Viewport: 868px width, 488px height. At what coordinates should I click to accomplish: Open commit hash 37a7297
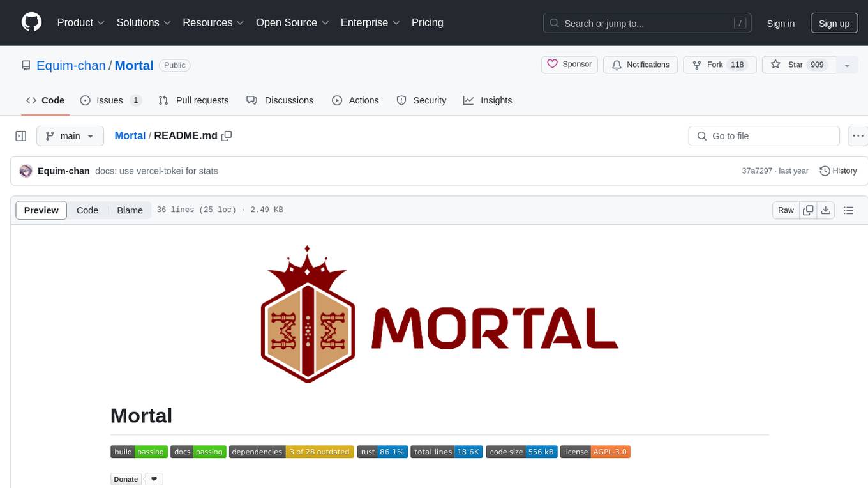click(x=757, y=171)
